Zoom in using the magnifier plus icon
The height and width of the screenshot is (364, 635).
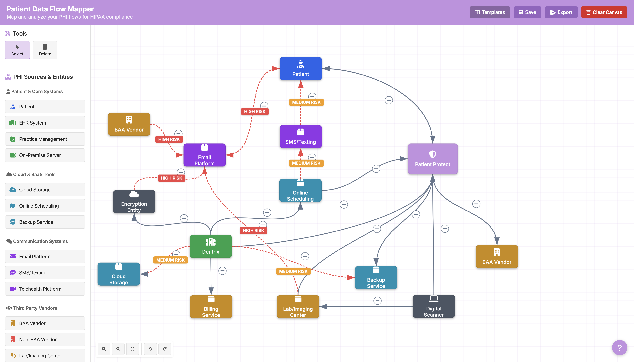pos(104,349)
